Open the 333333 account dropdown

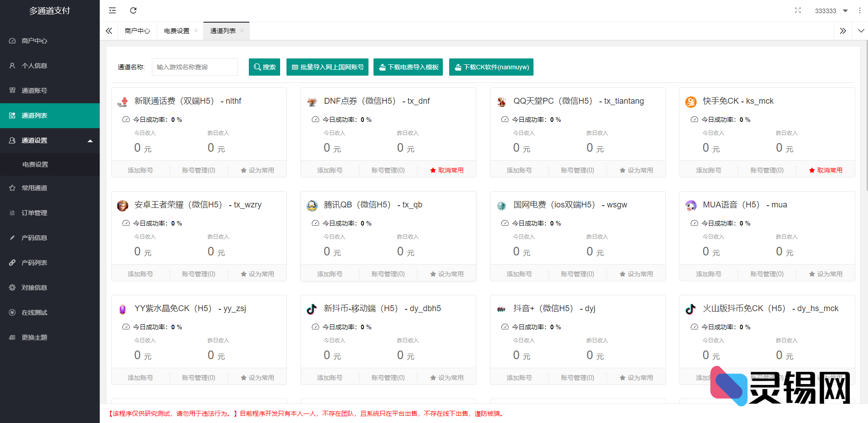pyautogui.click(x=831, y=10)
